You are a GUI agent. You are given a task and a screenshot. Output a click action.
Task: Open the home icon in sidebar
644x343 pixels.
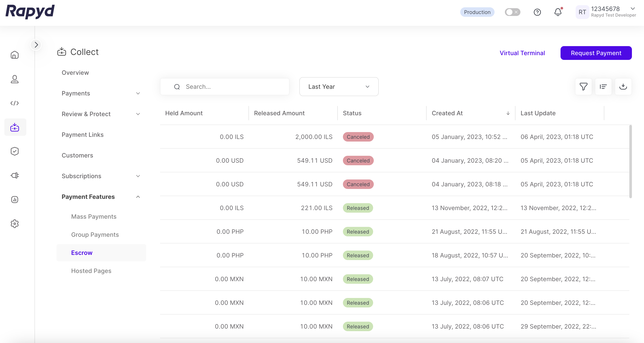point(14,55)
